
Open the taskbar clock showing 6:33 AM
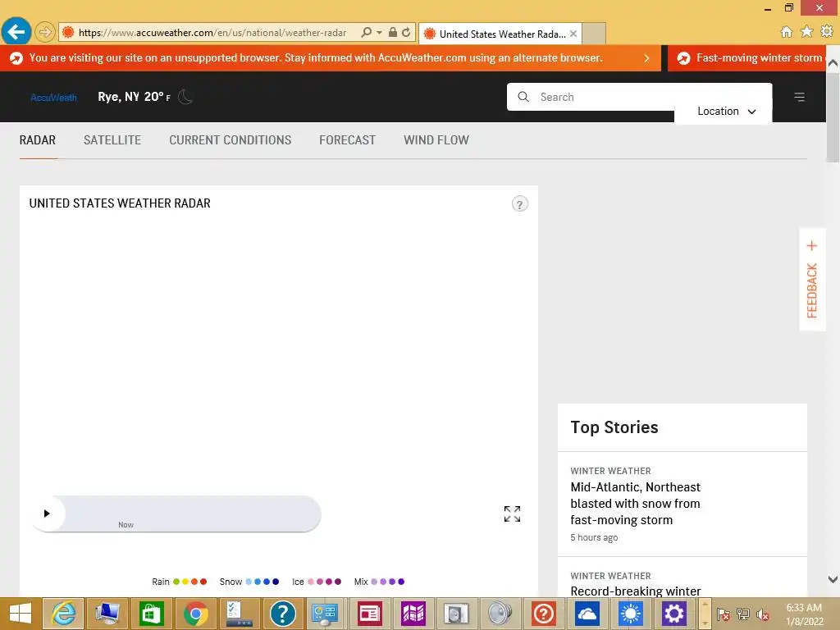tap(804, 614)
